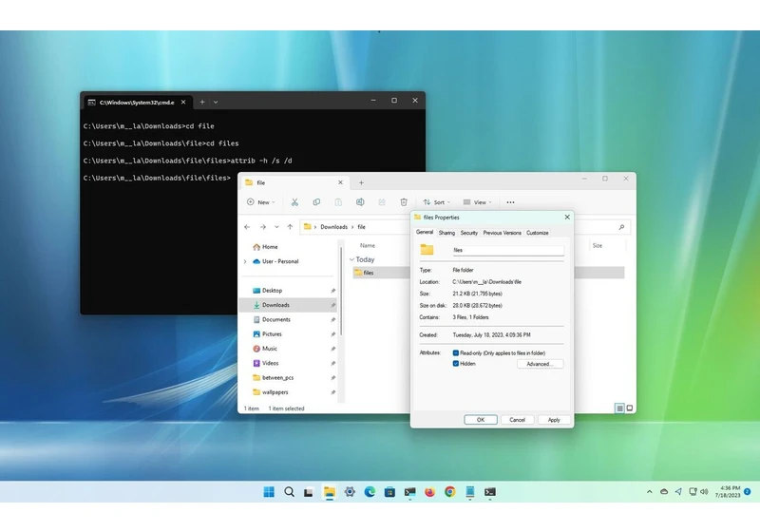Open the Windows Start button

269,492
